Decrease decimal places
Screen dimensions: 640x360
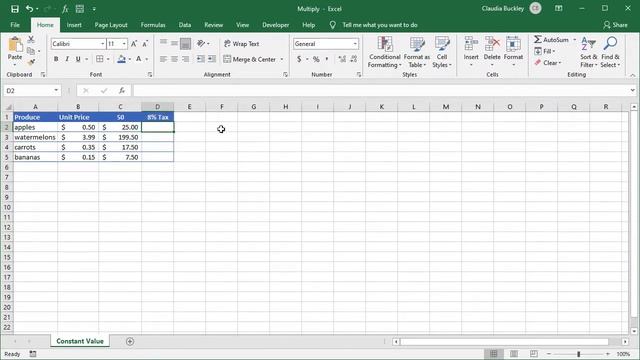[x=353, y=59]
